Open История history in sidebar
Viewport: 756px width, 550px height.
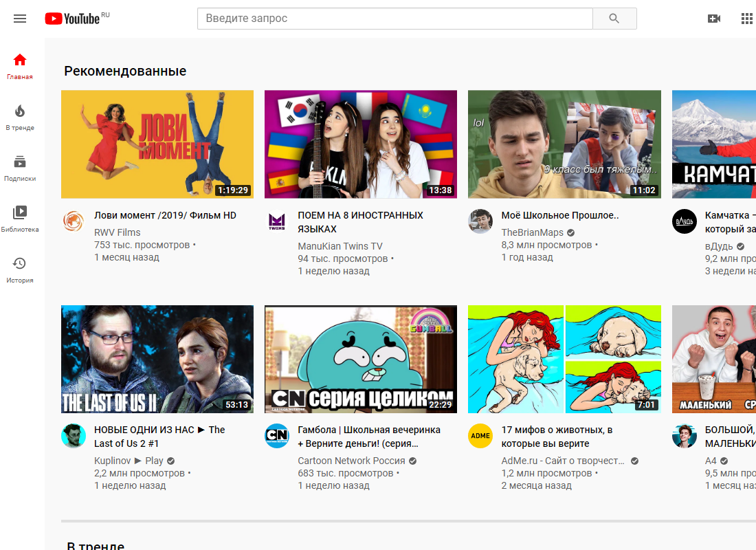(20, 269)
